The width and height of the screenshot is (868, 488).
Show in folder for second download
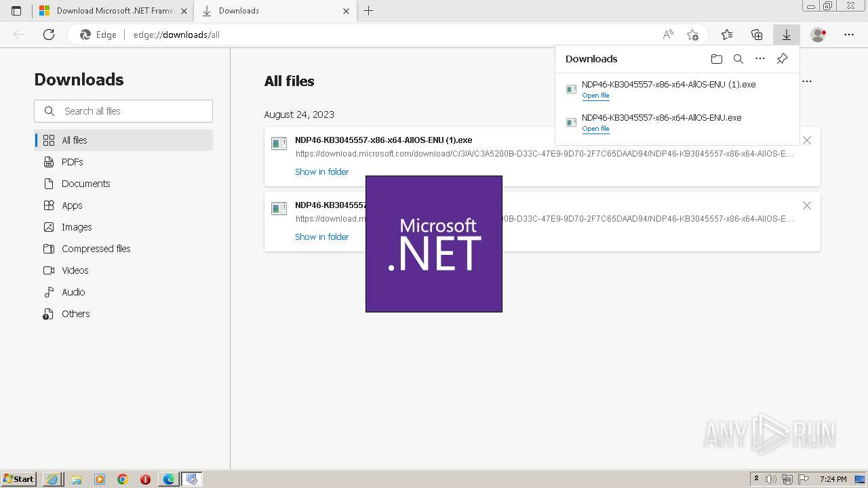pos(321,237)
